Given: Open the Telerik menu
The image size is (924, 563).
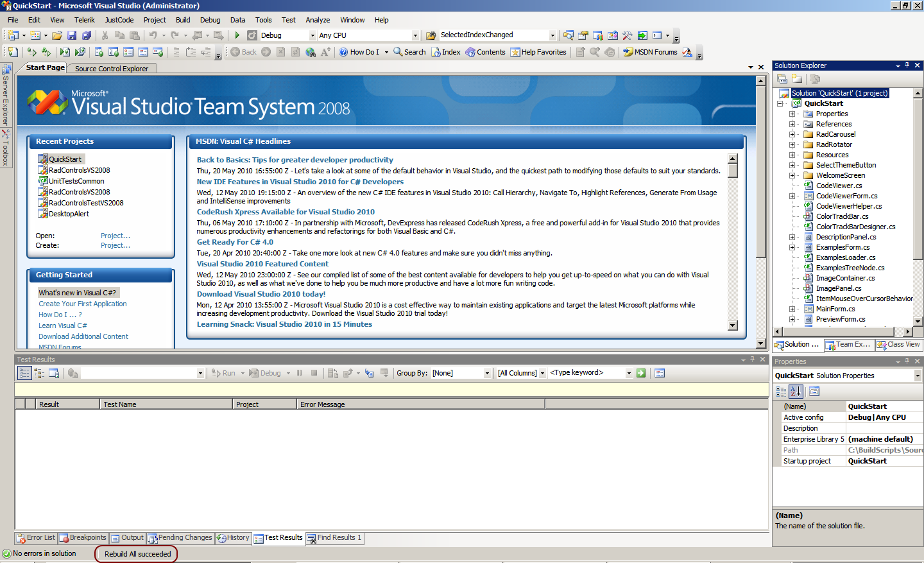Looking at the screenshot, I should pyautogui.click(x=85, y=20).
